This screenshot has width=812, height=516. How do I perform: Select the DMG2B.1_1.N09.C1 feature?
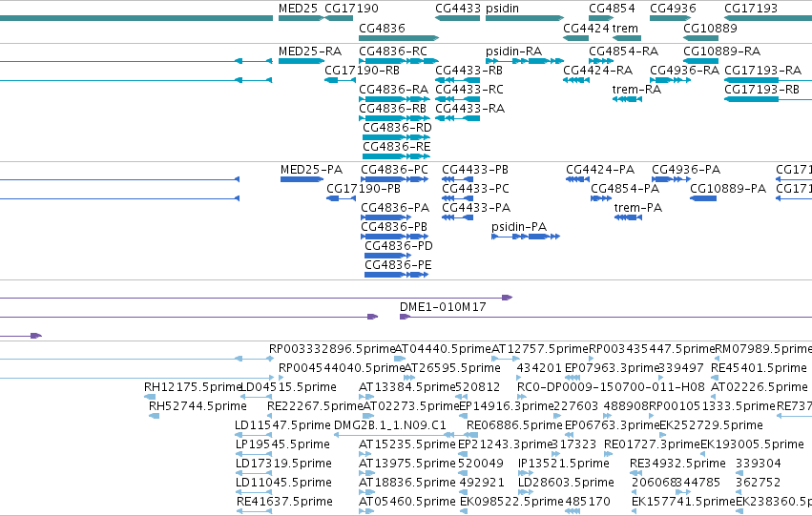pos(394,435)
